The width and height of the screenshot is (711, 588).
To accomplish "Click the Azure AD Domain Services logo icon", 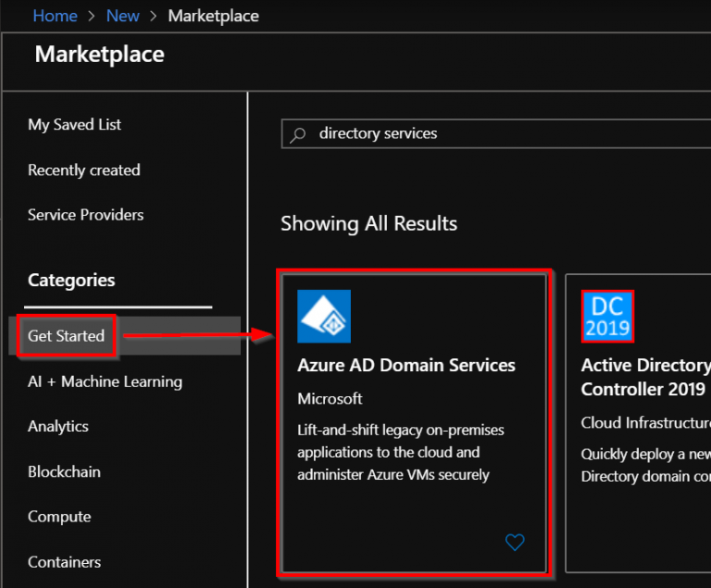I will [x=324, y=317].
